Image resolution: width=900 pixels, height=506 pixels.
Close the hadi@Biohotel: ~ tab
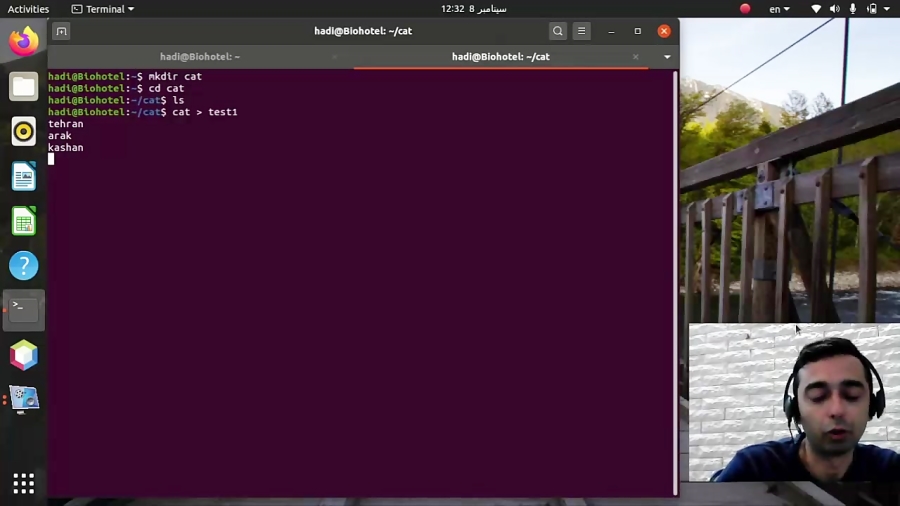[335, 57]
